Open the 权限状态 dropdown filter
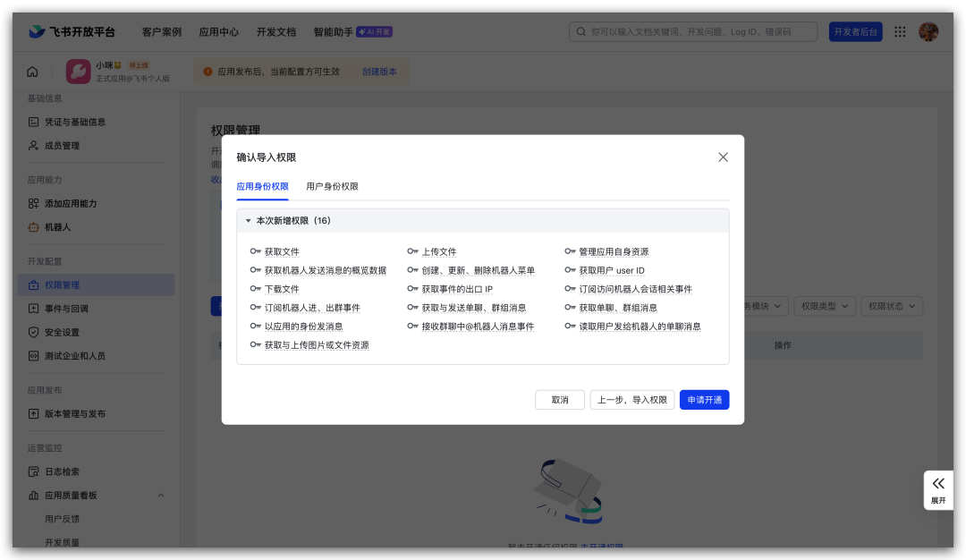The width and height of the screenshot is (966, 560). [x=892, y=306]
